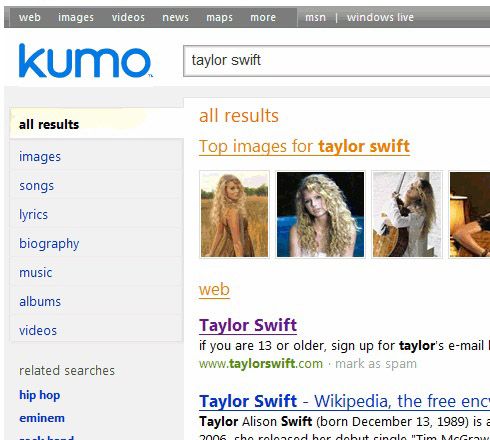Open the images tab in top bar

tap(76, 17)
